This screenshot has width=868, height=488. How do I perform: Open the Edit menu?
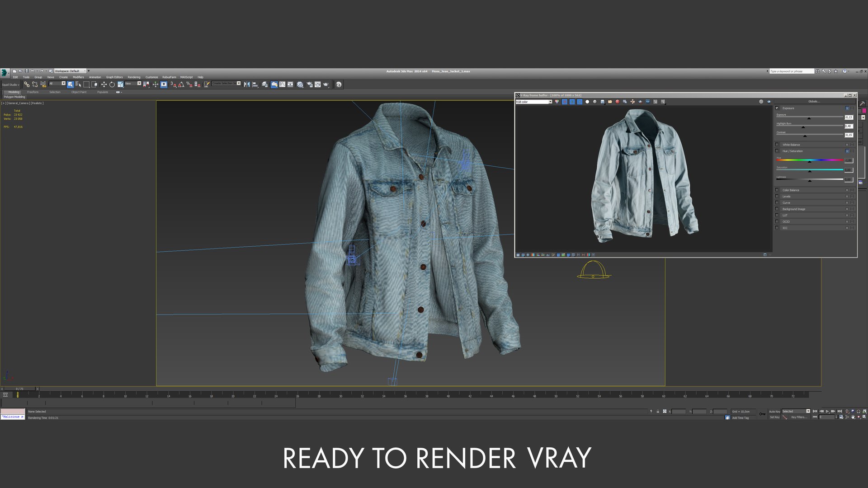tap(15, 77)
